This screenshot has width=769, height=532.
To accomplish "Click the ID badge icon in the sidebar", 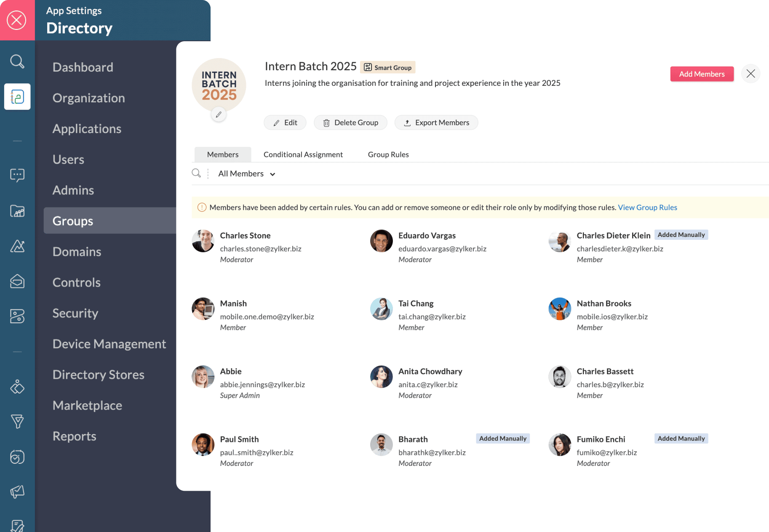I will (17, 317).
